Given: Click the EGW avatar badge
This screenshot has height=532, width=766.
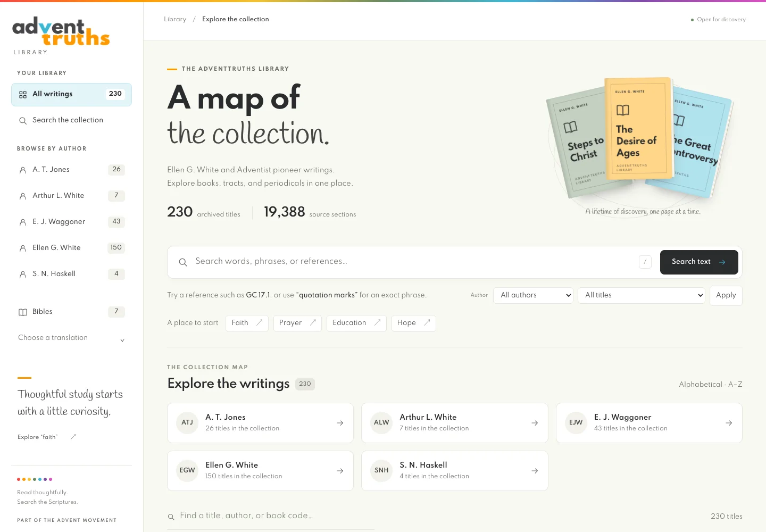Looking at the screenshot, I should click(187, 471).
